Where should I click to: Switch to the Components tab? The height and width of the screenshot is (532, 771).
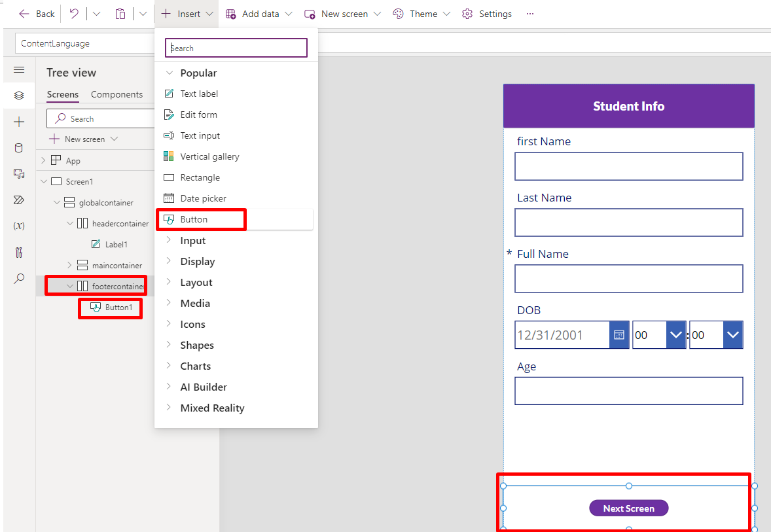click(117, 94)
